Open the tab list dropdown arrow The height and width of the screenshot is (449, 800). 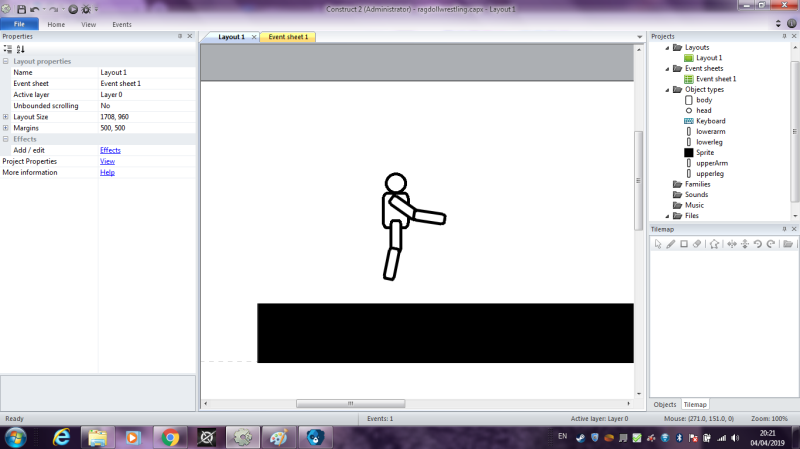(x=639, y=37)
